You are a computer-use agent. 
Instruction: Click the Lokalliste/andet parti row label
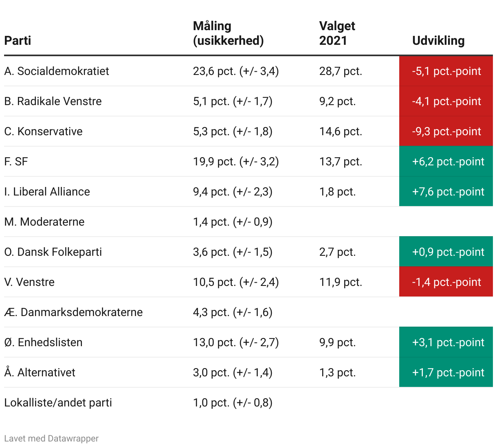tap(58, 403)
